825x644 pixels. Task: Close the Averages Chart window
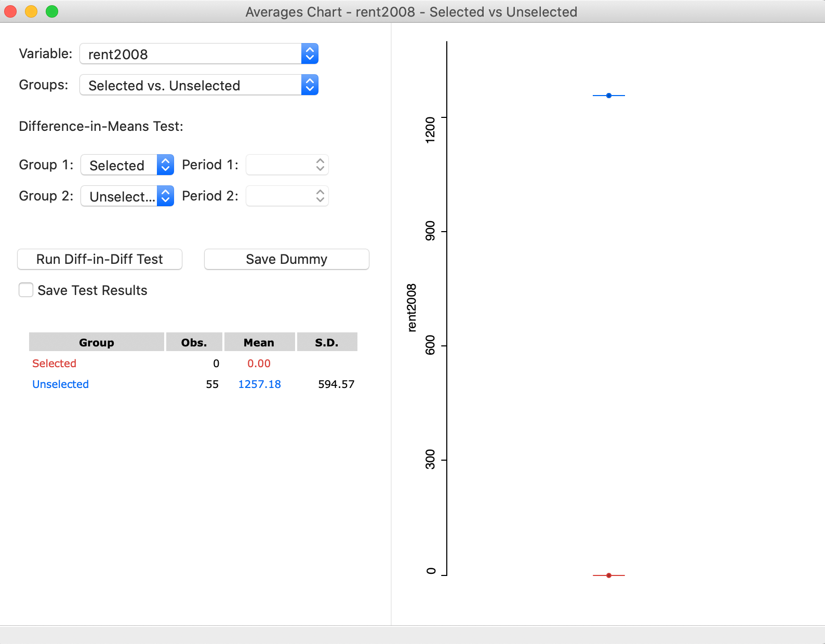click(10, 11)
